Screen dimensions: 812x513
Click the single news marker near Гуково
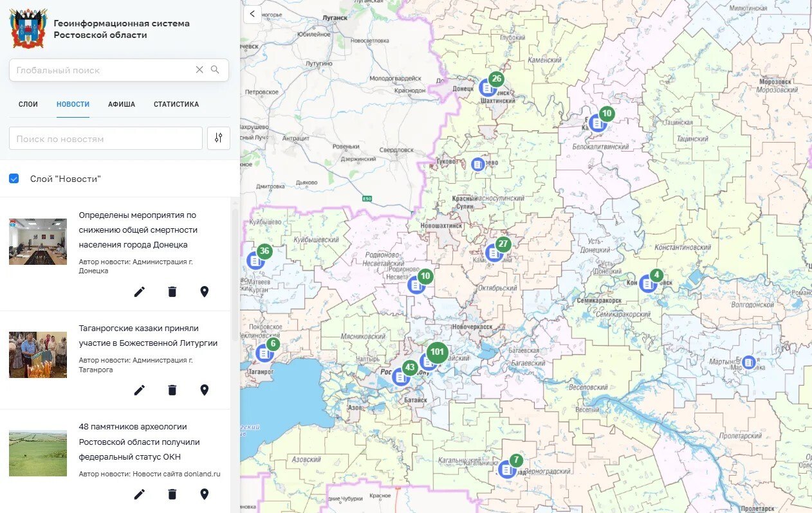tap(477, 165)
